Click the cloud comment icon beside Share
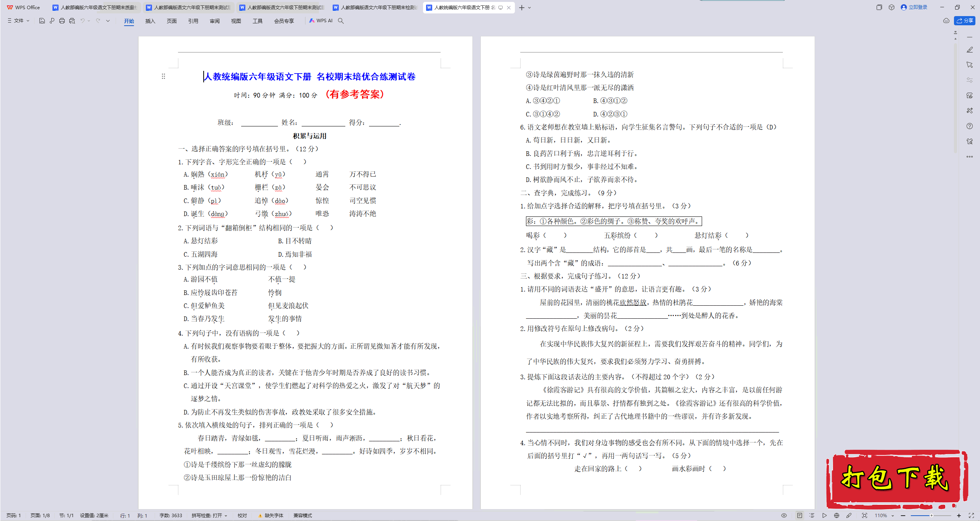 click(x=946, y=21)
